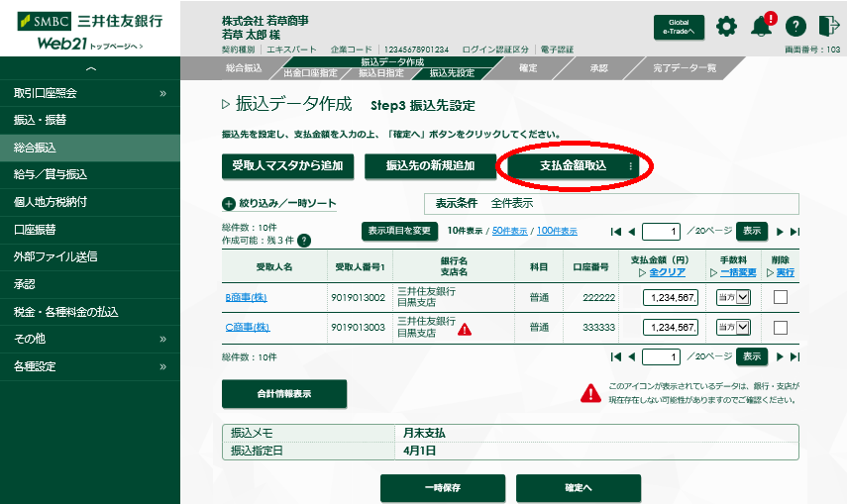Click 絞り込み／一時ソート link
This screenshot has width=847, height=504.
pyautogui.click(x=287, y=204)
